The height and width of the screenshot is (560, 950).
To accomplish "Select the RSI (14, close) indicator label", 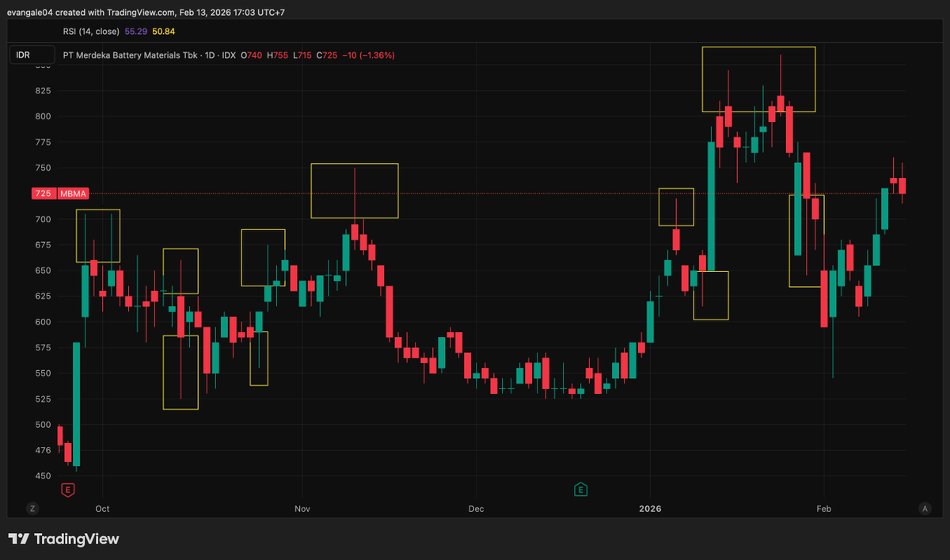I will click(91, 31).
